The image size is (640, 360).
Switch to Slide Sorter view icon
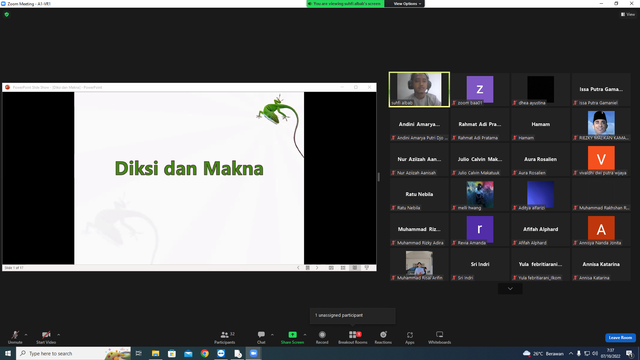[x=343, y=268]
